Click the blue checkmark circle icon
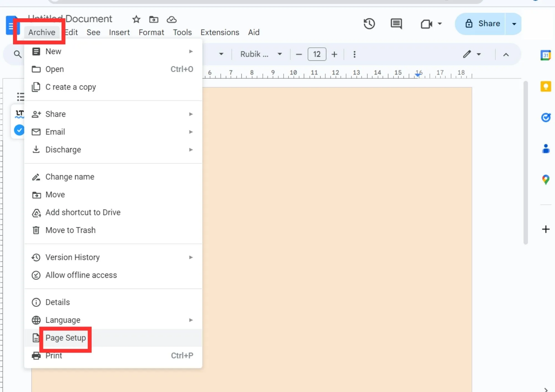The image size is (555, 392). [19, 130]
